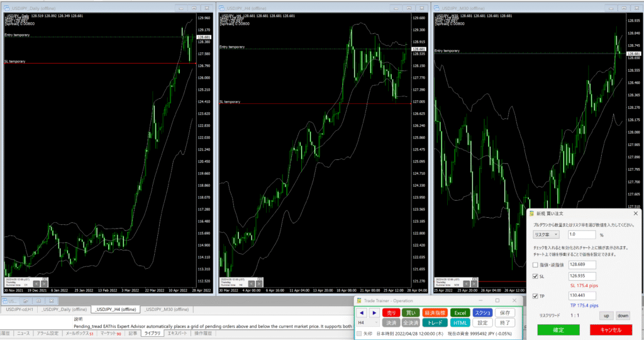Screen dimensions: 644x340
Task: Click the USDJPY M30 window title icon
Action: [x=436, y=8]
